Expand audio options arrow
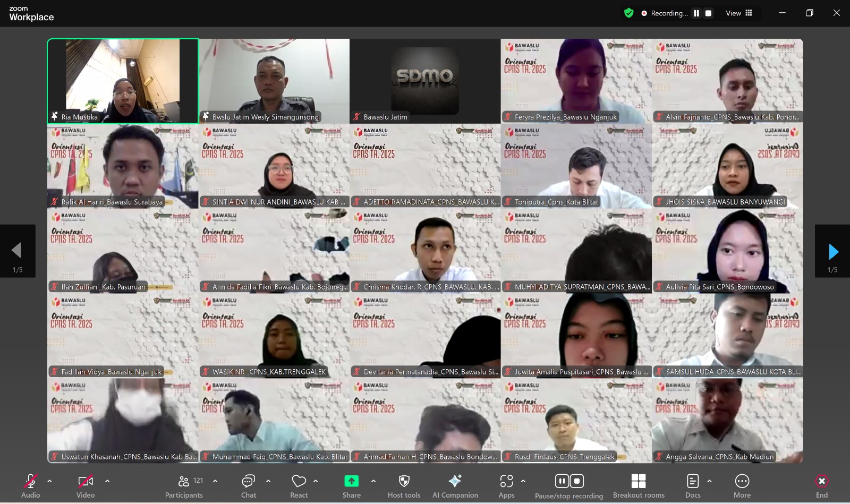Viewport: 850px width, 504px height. click(x=49, y=481)
